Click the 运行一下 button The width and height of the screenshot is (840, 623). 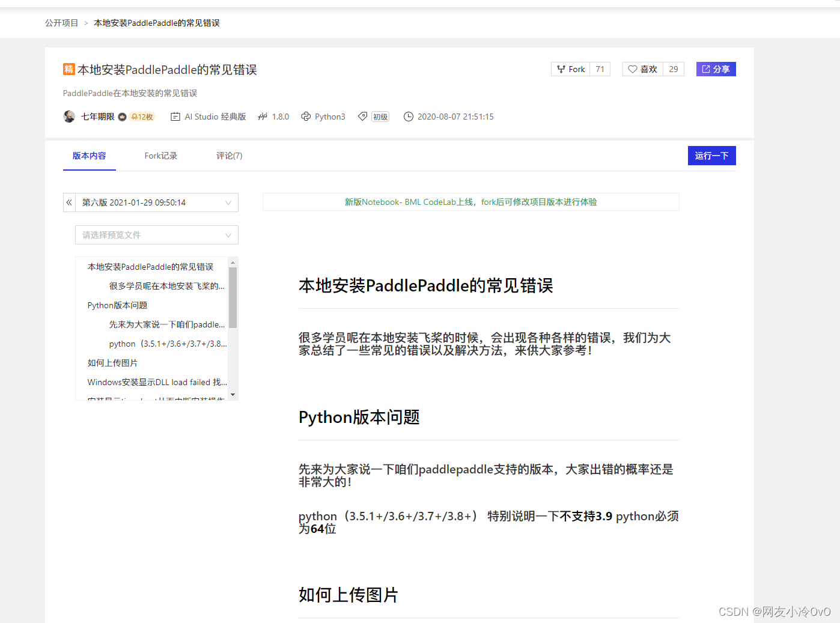[712, 156]
